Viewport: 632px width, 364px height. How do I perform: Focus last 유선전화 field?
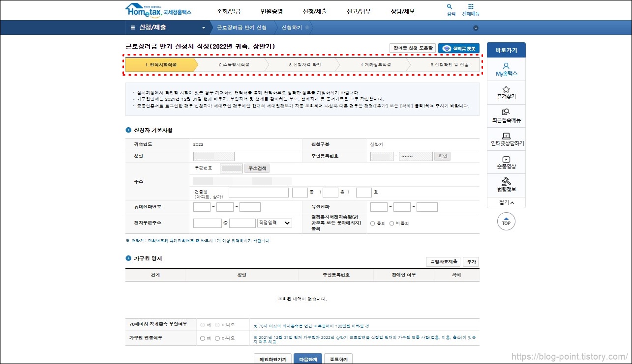(427, 207)
